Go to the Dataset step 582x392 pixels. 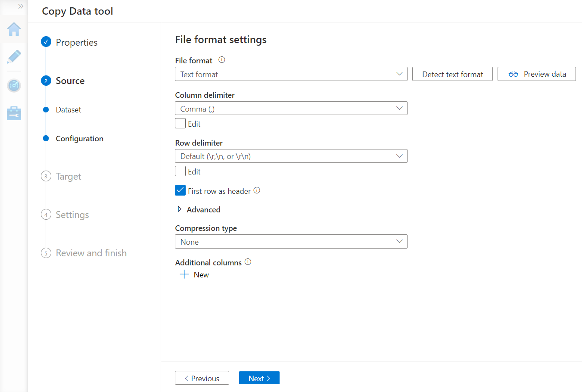68,110
